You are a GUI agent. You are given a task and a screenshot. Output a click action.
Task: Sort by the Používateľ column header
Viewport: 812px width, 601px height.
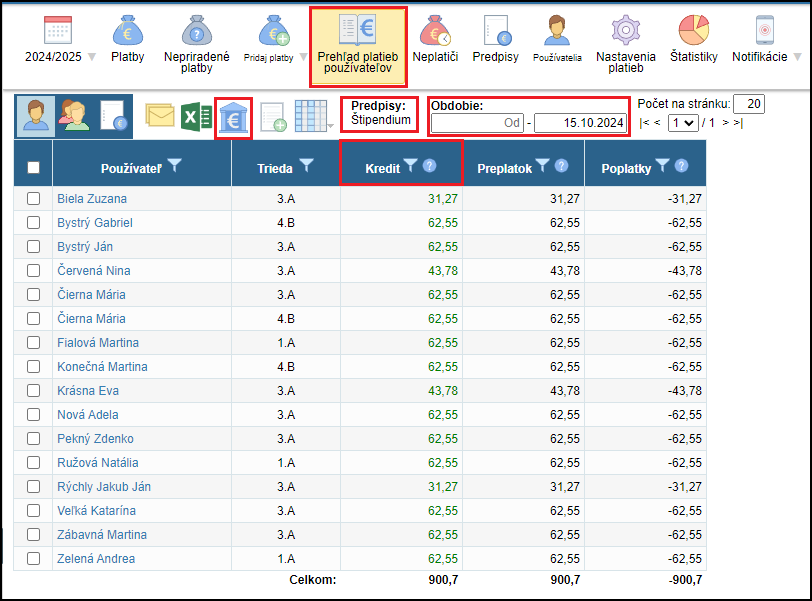(x=131, y=168)
